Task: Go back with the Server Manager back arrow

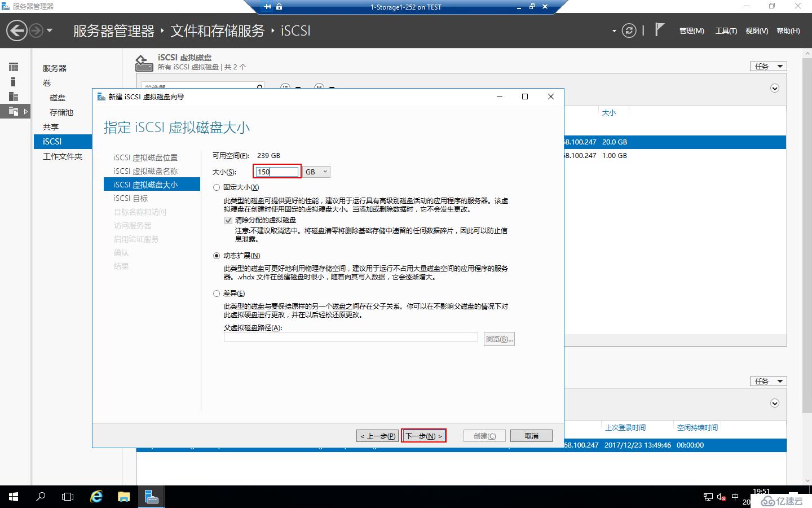Action: tap(17, 30)
